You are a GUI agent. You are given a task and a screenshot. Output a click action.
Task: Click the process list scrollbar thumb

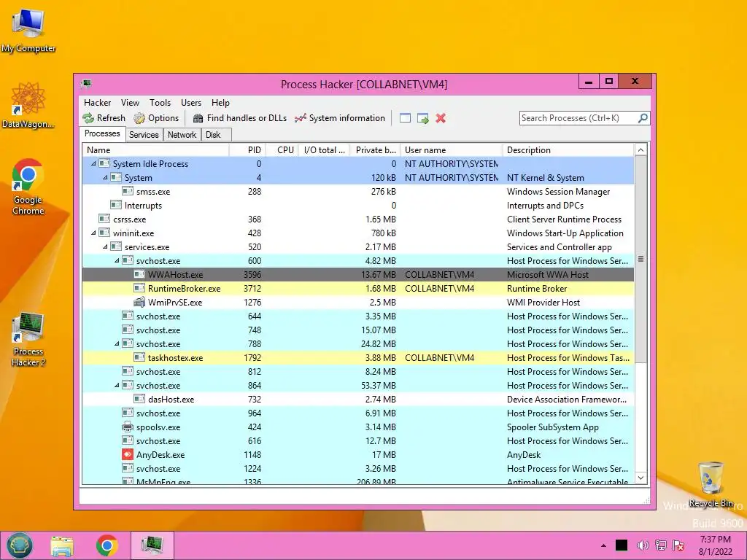[x=640, y=259]
